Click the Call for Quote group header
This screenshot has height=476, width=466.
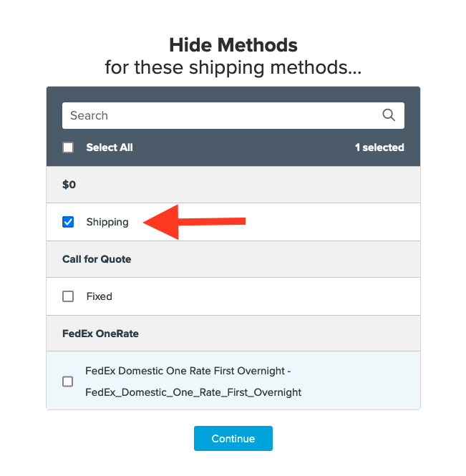(97, 259)
